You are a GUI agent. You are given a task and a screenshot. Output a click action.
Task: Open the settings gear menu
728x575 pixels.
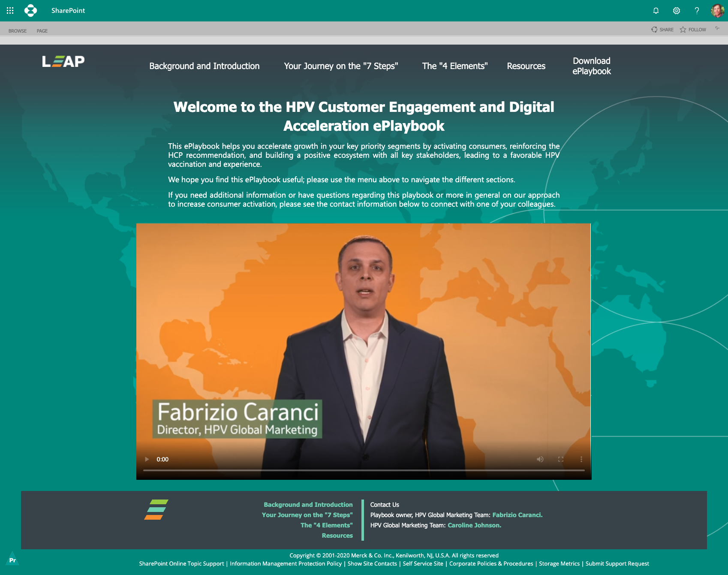click(x=676, y=11)
